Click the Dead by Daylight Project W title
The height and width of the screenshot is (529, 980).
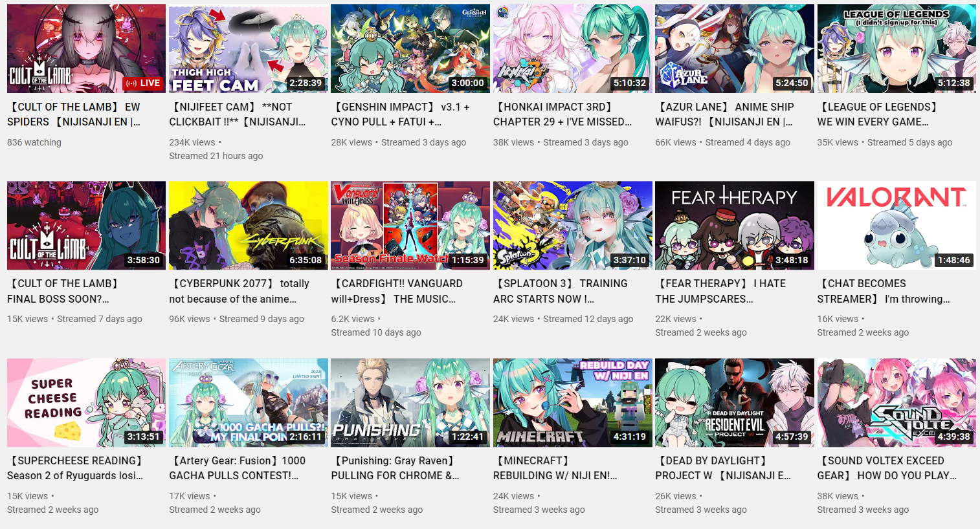(723, 468)
